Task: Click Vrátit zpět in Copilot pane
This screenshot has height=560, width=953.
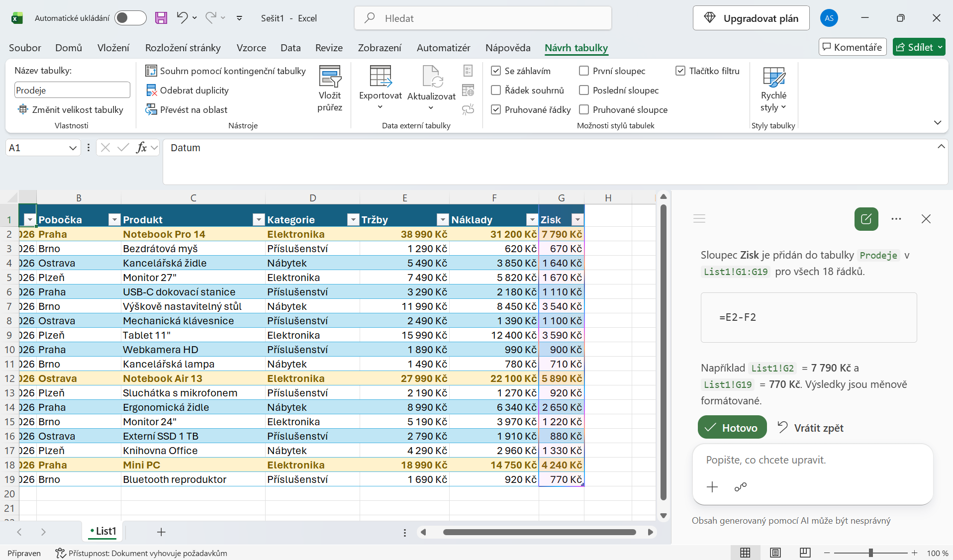Action: 810,428
